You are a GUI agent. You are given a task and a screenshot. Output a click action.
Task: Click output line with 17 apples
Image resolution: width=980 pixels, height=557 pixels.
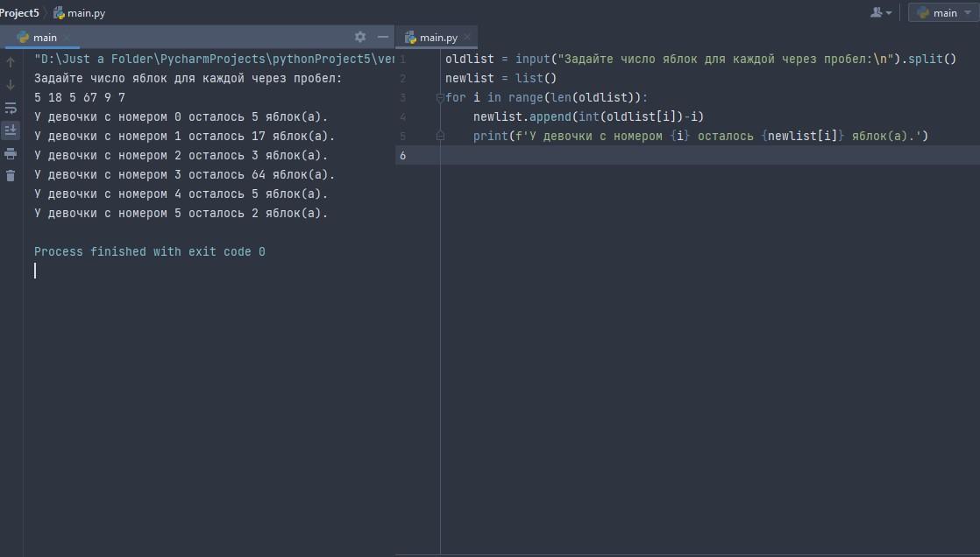point(184,136)
